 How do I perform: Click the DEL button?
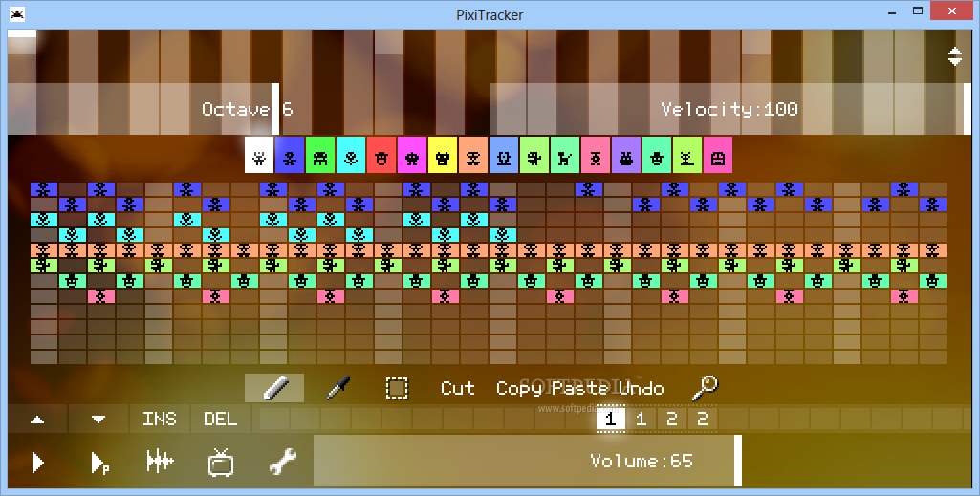[x=221, y=420]
